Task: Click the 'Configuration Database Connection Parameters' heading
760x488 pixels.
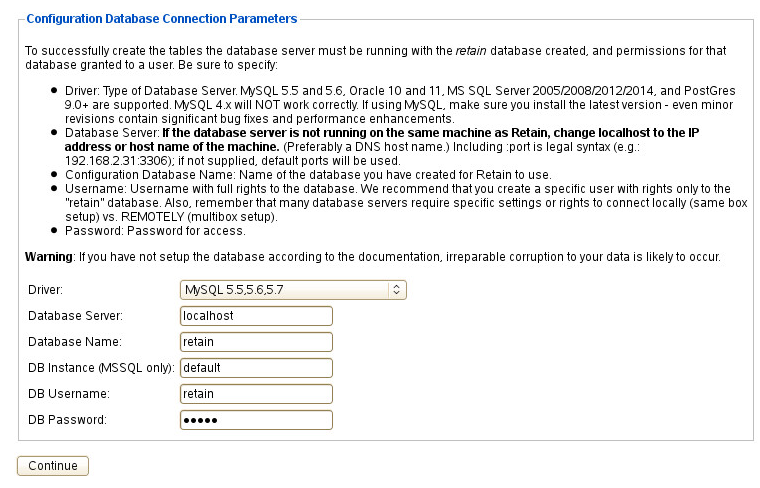Action: coord(161,19)
